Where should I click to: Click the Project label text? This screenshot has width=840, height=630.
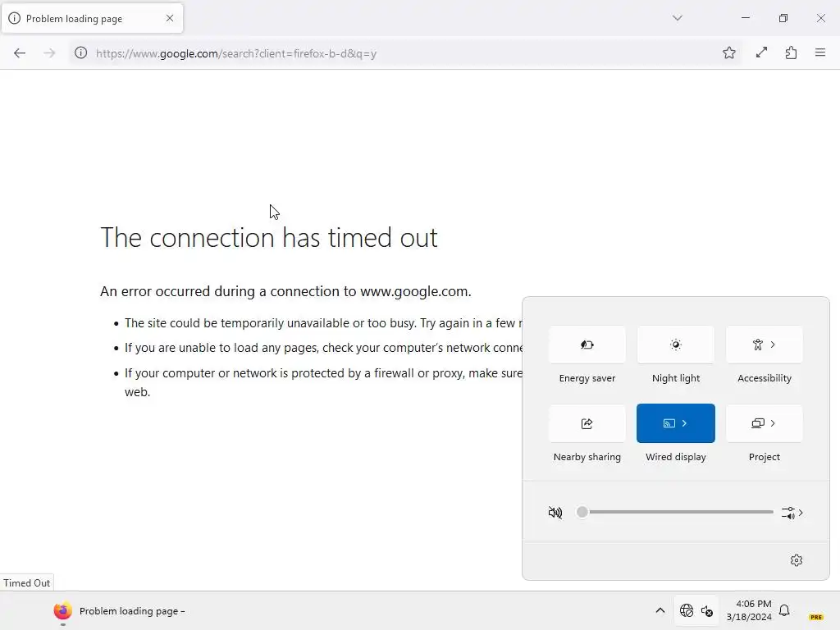click(x=764, y=457)
